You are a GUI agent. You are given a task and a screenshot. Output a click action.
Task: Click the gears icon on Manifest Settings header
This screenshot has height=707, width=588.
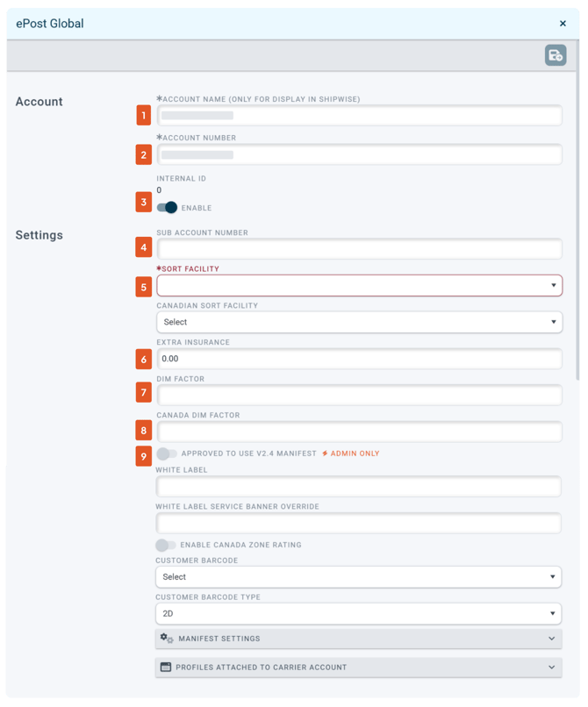pyautogui.click(x=167, y=639)
